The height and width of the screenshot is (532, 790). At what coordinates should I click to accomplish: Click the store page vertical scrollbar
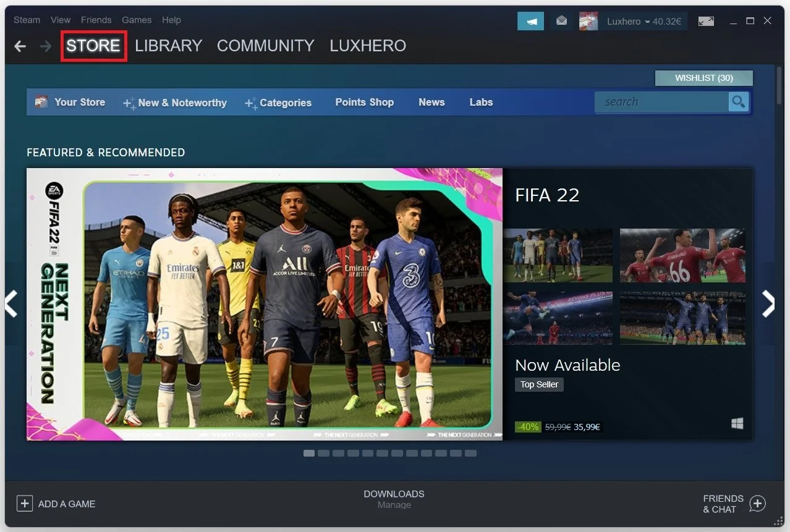780,87
